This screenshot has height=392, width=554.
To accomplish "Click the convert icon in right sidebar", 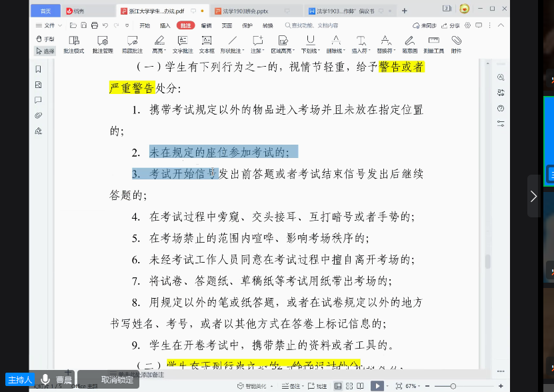I will coord(501,93).
